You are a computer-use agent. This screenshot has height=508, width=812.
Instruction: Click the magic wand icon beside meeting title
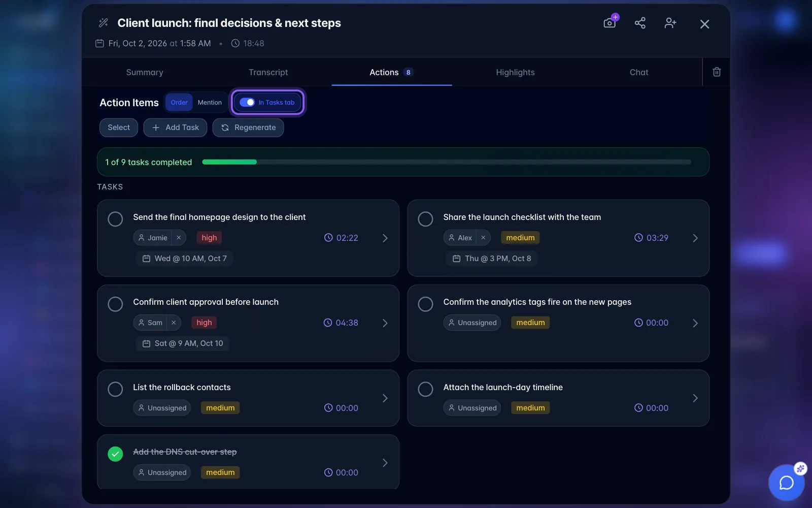tap(104, 23)
